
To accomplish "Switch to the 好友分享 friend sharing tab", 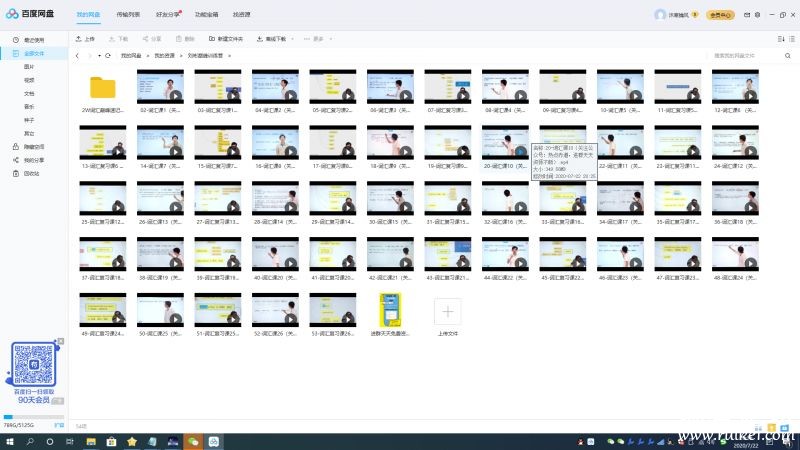I will [167, 15].
